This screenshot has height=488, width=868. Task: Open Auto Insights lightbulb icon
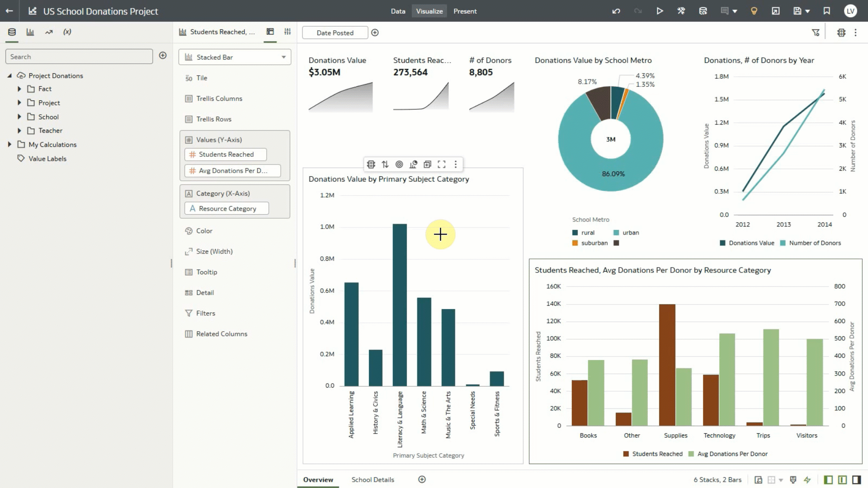click(754, 11)
